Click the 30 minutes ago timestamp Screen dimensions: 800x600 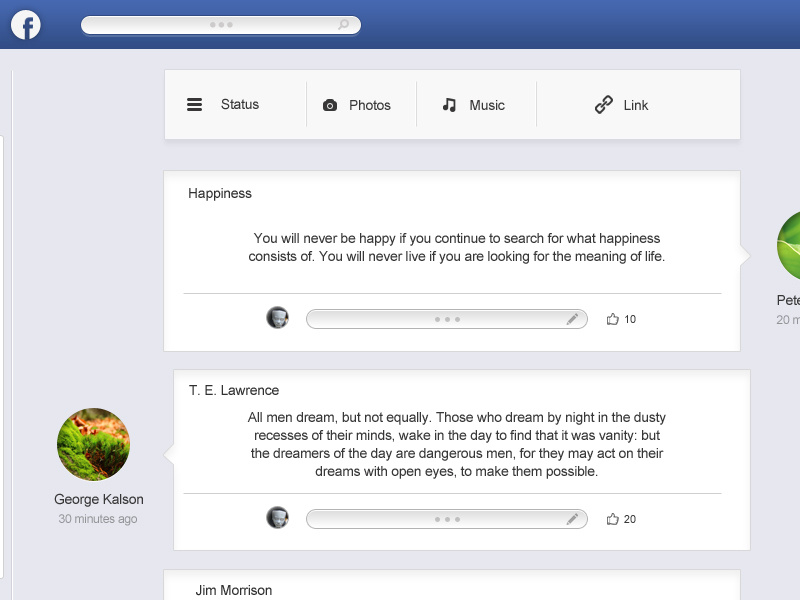coord(97,519)
